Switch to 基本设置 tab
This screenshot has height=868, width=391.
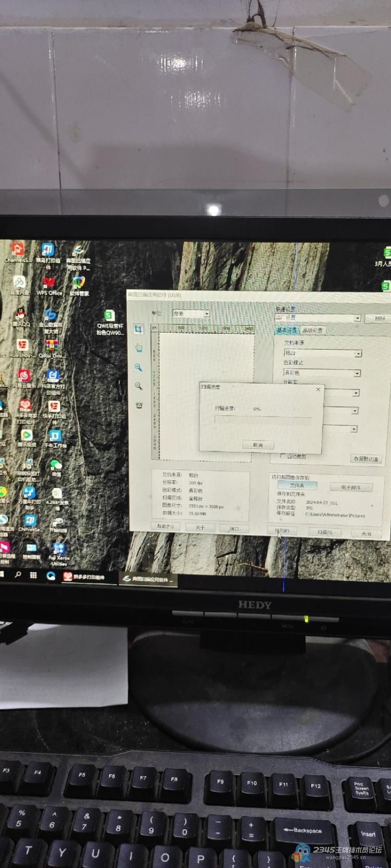286,330
